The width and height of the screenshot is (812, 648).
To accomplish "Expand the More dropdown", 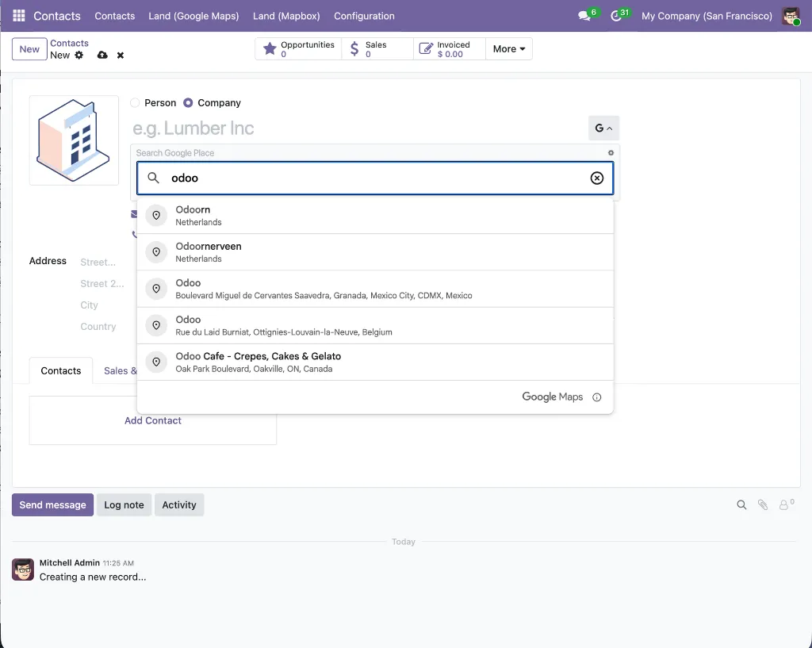I will [508, 48].
